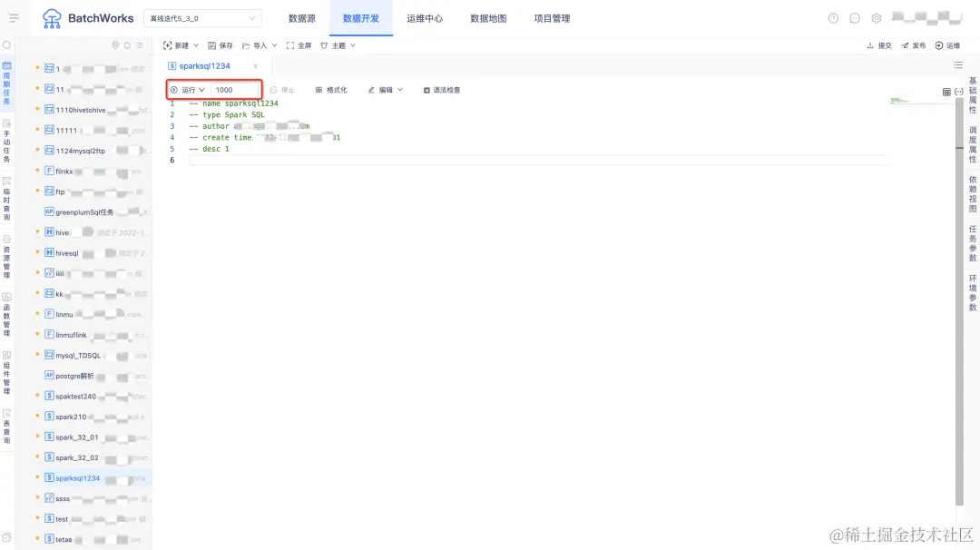
Task: Open the 基础属性 right side panel
Action: [973, 95]
